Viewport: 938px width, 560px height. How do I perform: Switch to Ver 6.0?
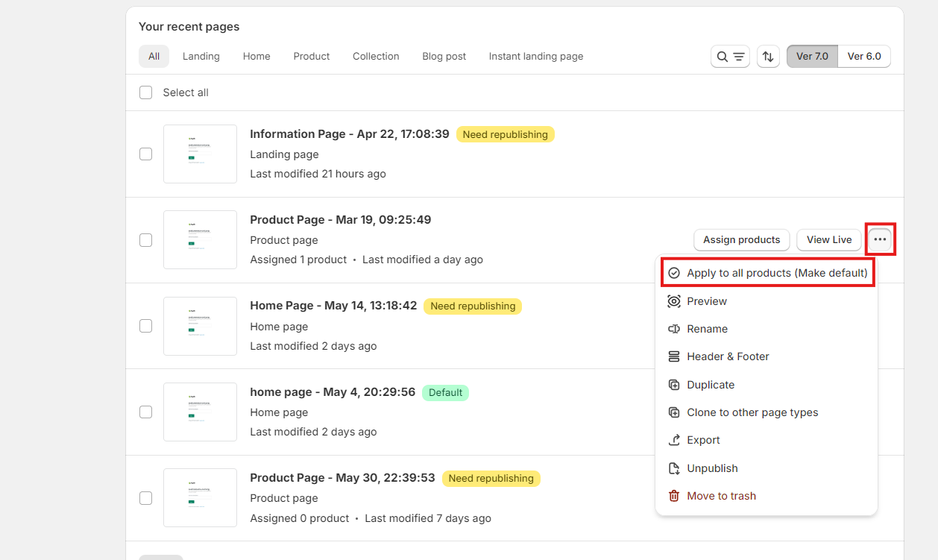point(863,56)
